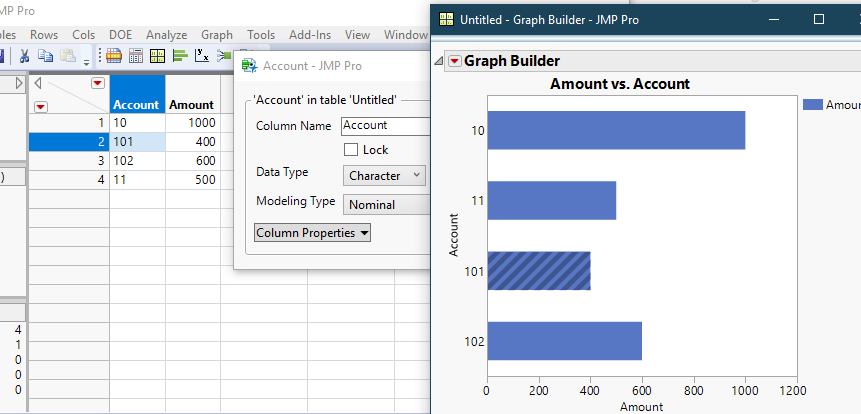Click the Fit Y by X toolbar icon
This screenshot has width=861, height=414.
pos(202,56)
